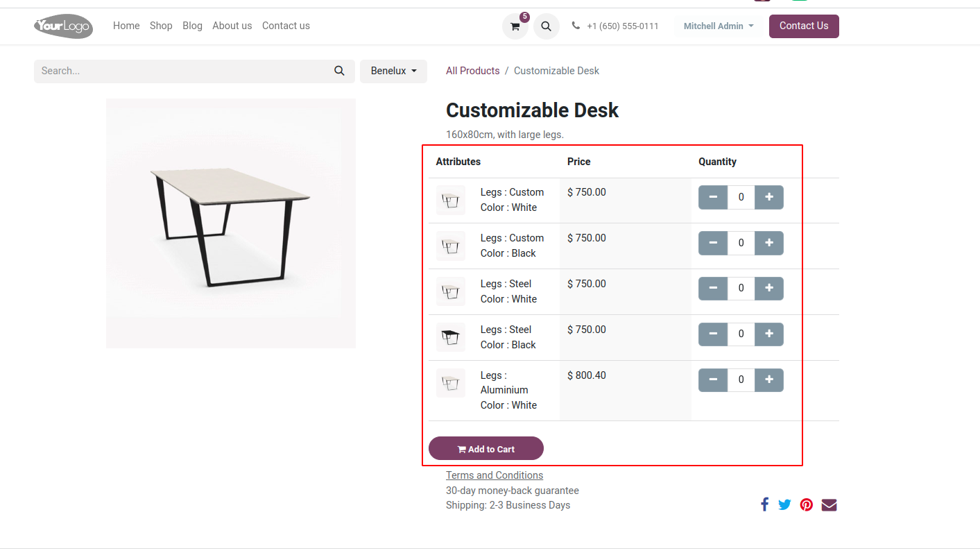Decrease quantity for Steel legs Black desk
980x553 pixels.
pos(713,334)
